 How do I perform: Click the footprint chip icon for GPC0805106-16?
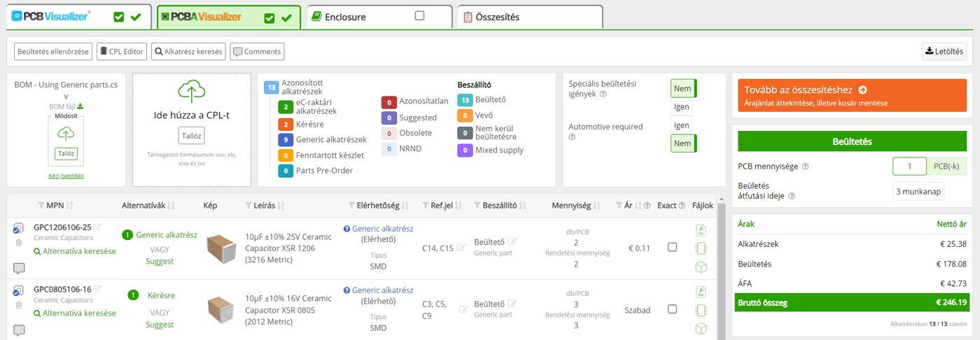point(701,310)
